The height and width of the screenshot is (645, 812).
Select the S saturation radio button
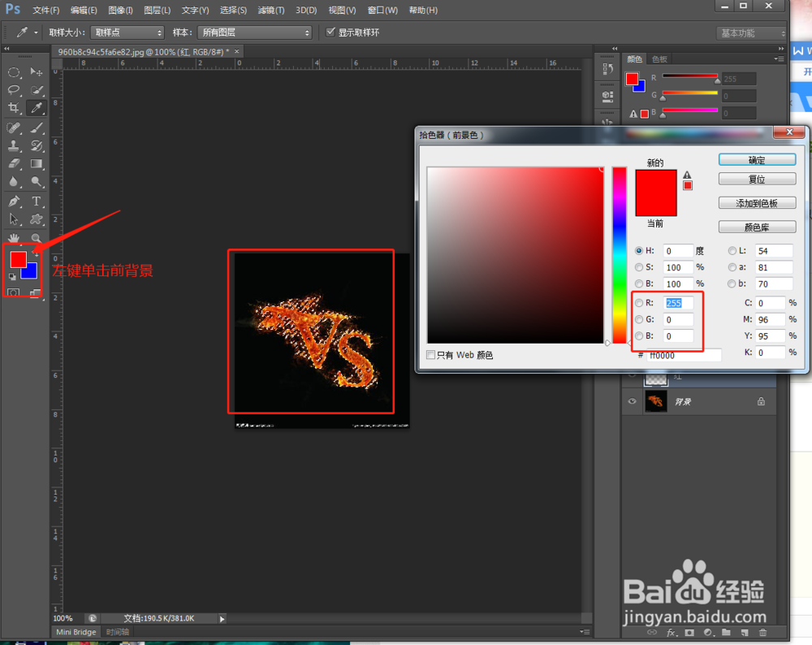[639, 267]
